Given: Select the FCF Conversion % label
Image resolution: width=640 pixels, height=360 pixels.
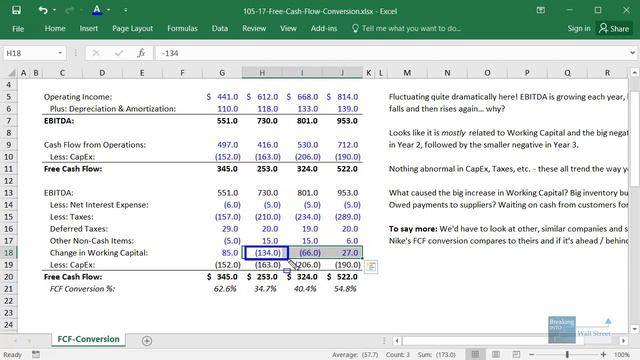Looking at the screenshot, I should click(x=82, y=289).
